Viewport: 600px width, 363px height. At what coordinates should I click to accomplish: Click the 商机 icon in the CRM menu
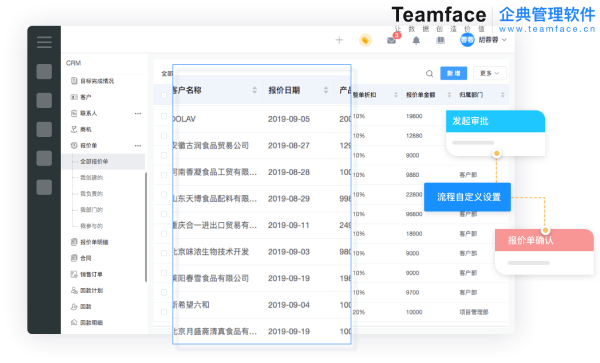pyautogui.click(x=74, y=129)
